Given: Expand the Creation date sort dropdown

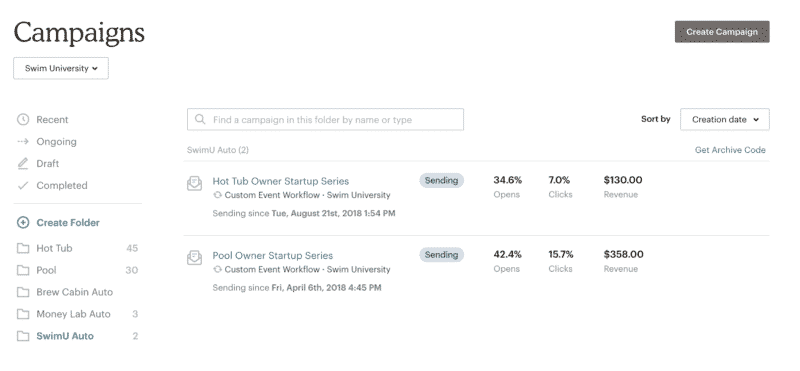Looking at the screenshot, I should (x=724, y=119).
